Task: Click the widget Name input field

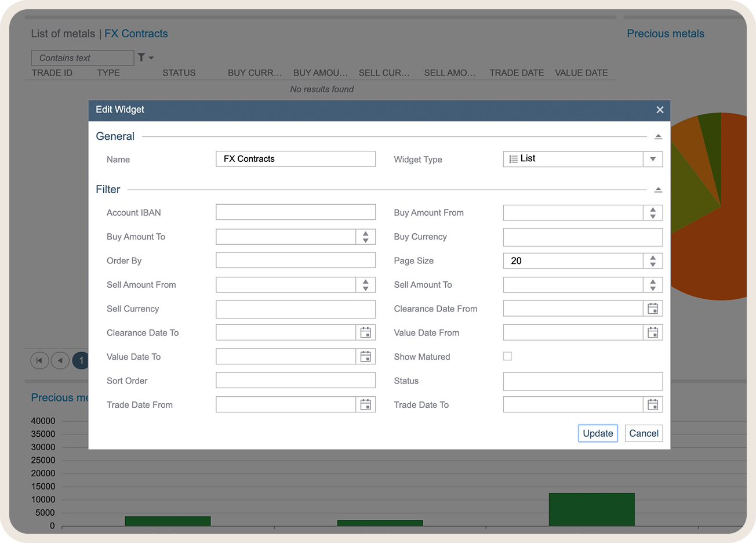Action: point(296,159)
